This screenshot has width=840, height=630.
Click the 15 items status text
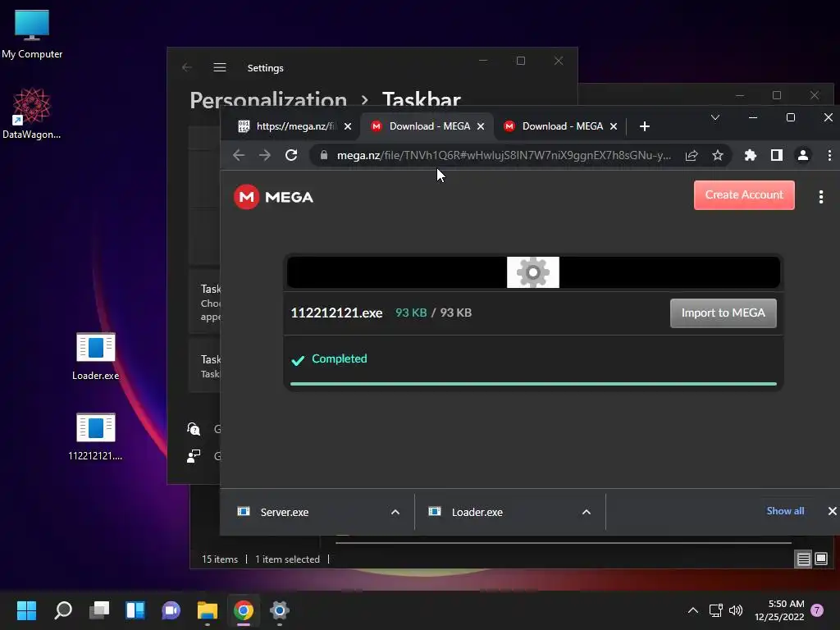tap(220, 559)
